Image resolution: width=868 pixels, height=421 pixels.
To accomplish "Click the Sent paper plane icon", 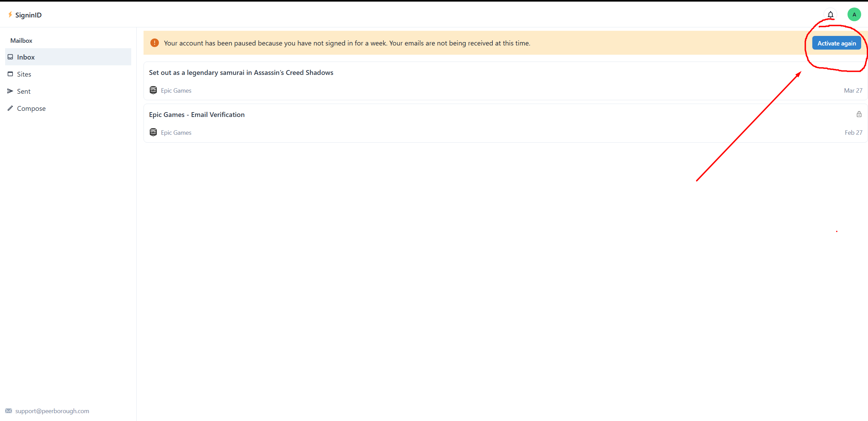I will click(x=10, y=91).
